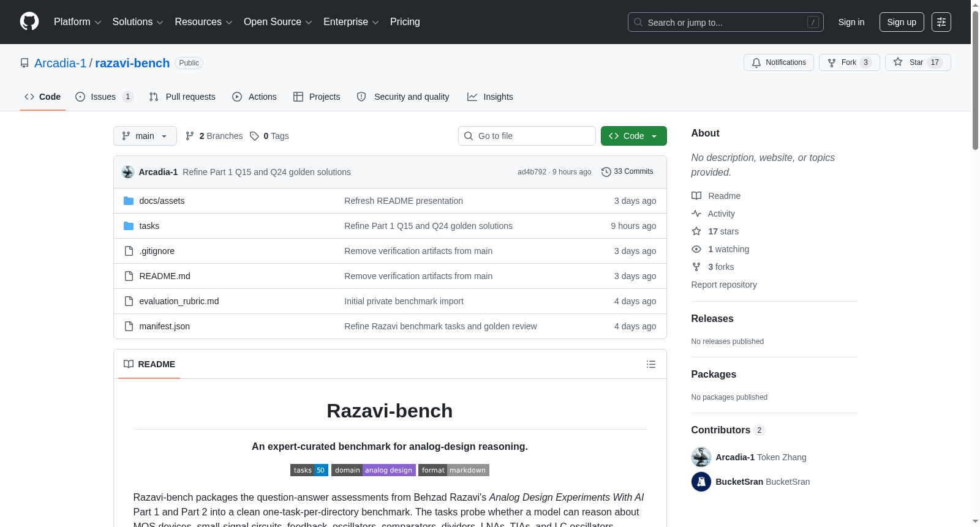Focus the Search or jump to field
The width and height of the screenshot is (980, 527).
coord(726,22)
